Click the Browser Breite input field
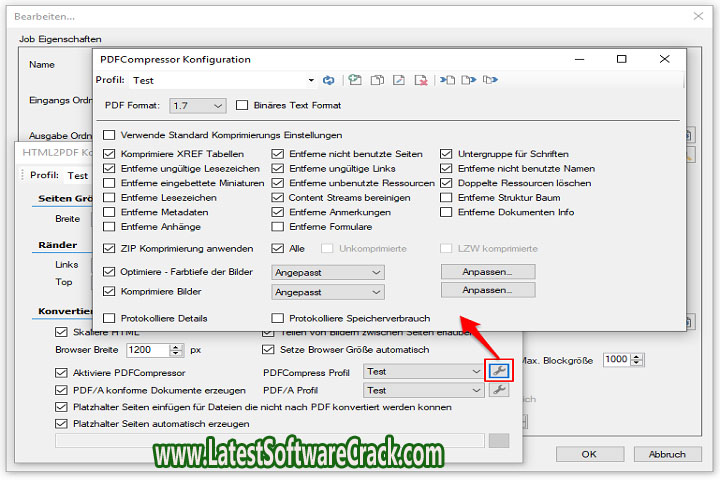Viewport: 720px width, 480px height. (147, 350)
